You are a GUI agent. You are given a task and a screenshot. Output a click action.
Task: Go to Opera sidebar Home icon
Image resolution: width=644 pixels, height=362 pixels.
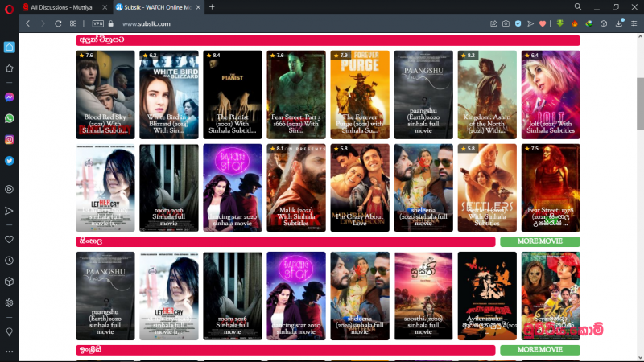(x=10, y=47)
